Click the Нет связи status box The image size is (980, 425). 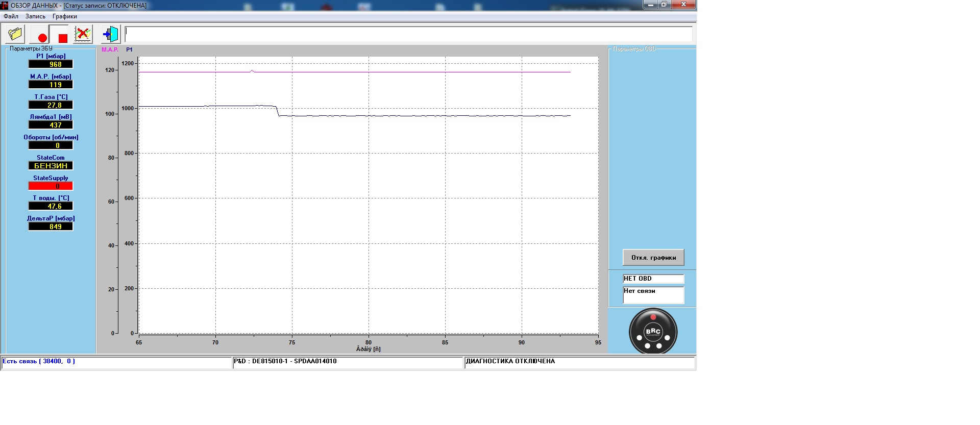[x=653, y=295]
